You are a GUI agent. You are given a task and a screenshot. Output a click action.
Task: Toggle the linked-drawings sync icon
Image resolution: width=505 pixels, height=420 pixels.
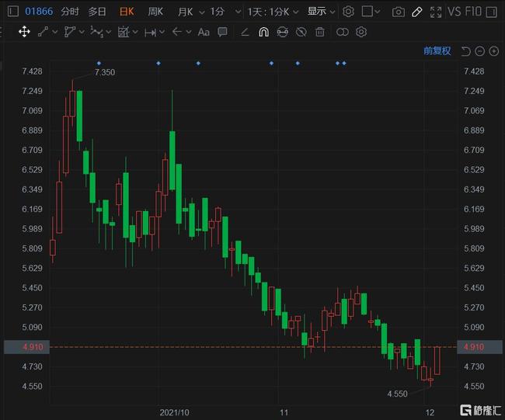tap(283, 32)
